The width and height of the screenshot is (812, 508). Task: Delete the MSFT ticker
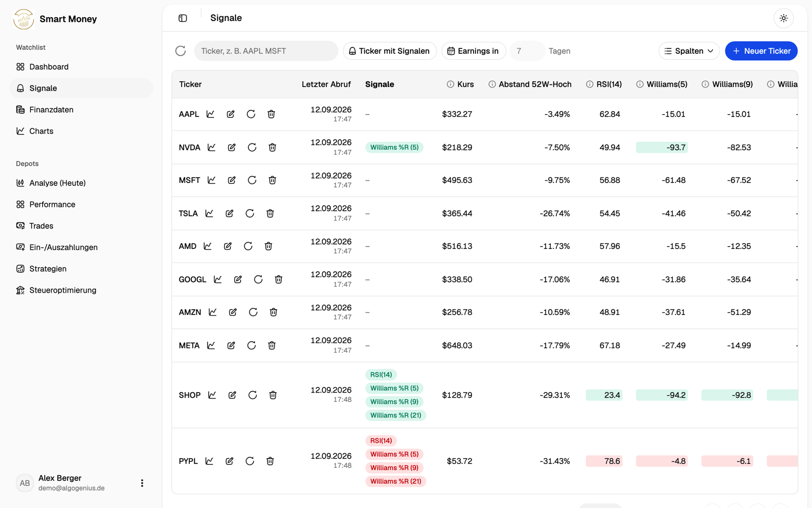coord(273,180)
